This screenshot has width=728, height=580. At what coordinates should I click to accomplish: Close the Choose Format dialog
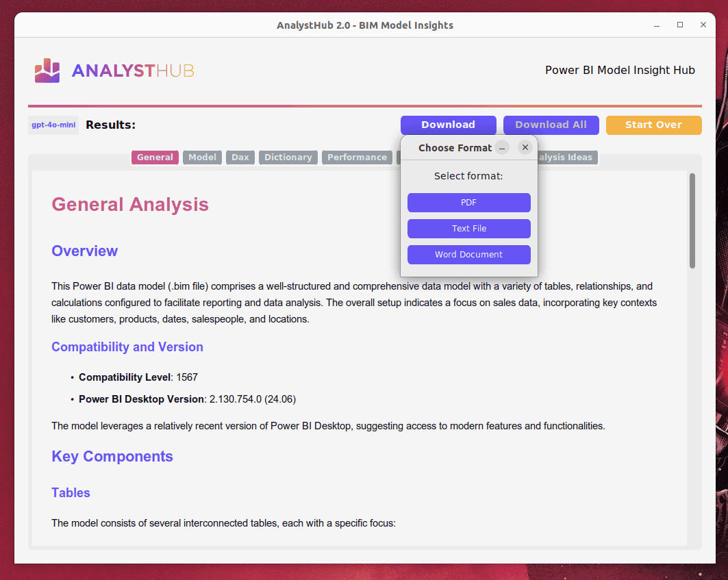525,147
